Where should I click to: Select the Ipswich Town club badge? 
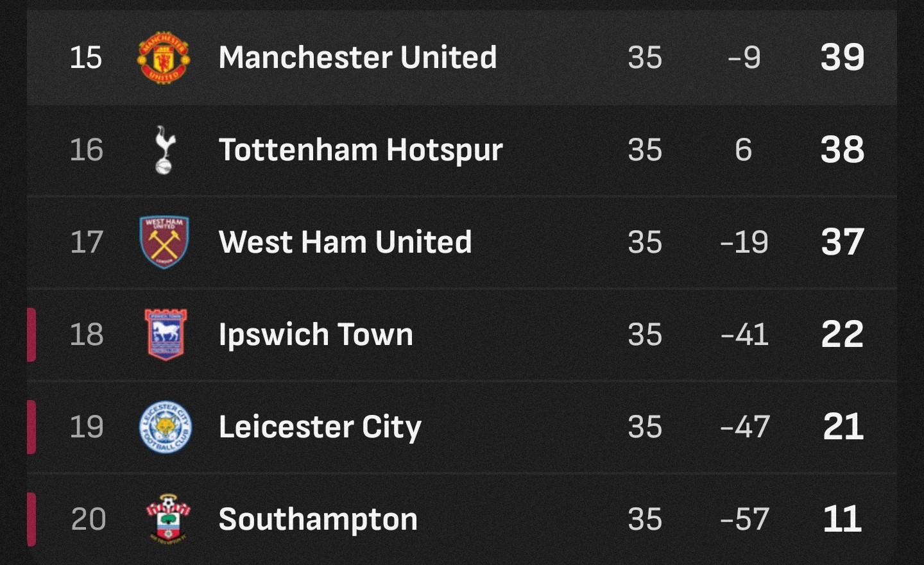[166, 334]
